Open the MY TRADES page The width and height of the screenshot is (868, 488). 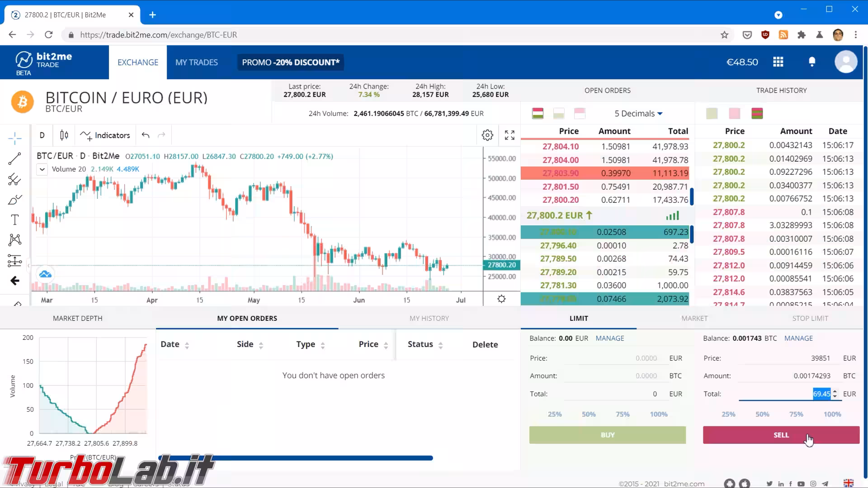pos(197,62)
